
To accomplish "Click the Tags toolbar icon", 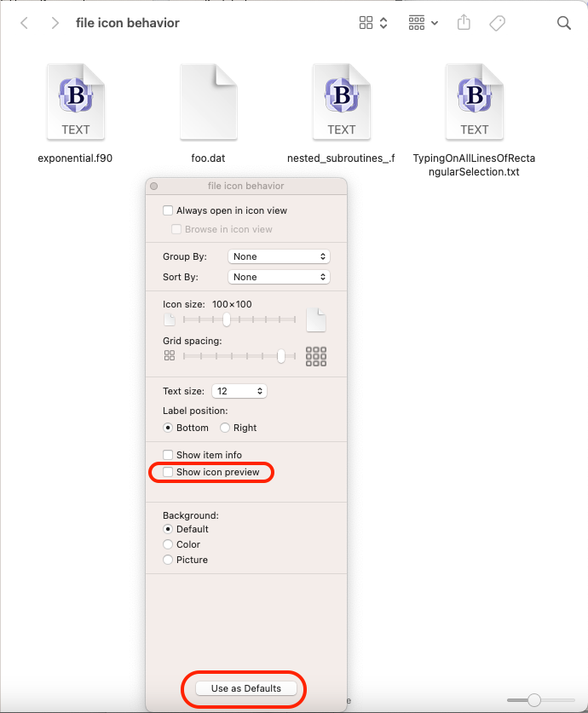I will tap(497, 23).
